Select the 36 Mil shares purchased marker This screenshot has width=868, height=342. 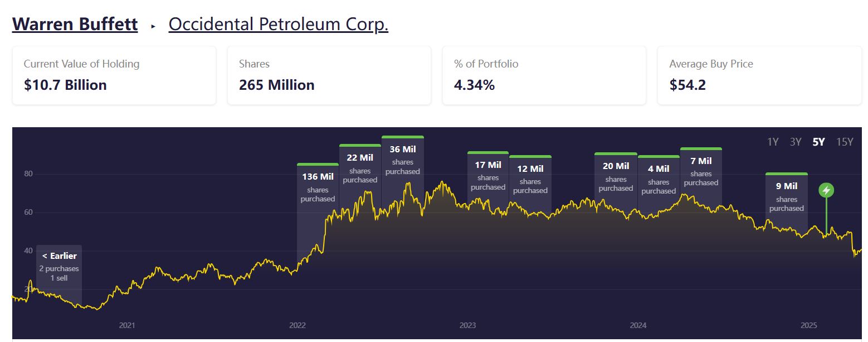(x=402, y=159)
